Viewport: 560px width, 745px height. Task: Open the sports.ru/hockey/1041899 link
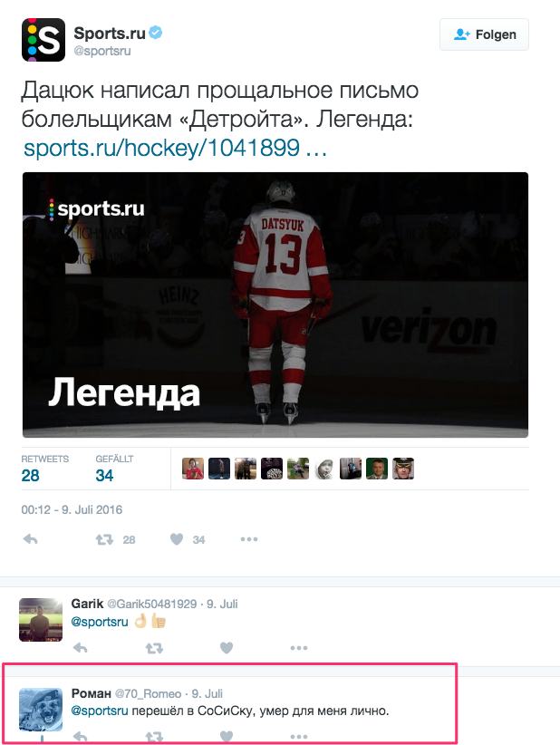tap(175, 148)
